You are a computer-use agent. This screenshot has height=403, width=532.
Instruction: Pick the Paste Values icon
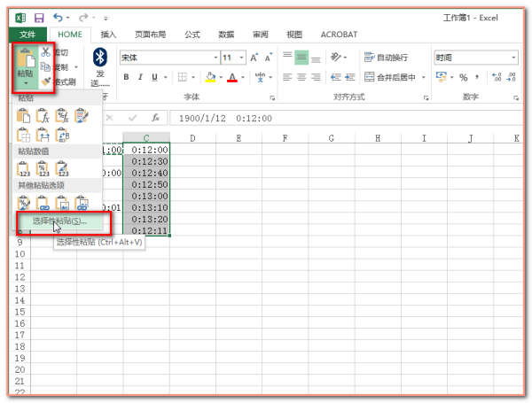coord(25,168)
